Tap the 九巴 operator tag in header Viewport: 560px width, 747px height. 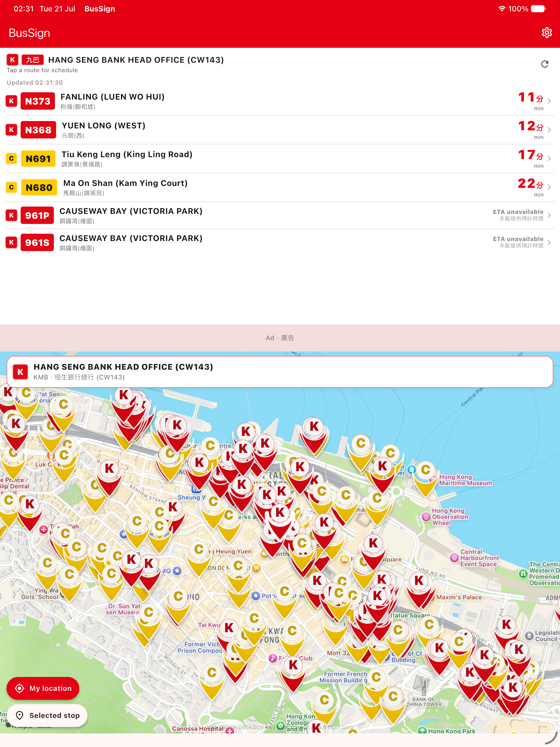pyautogui.click(x=33, y=60)
